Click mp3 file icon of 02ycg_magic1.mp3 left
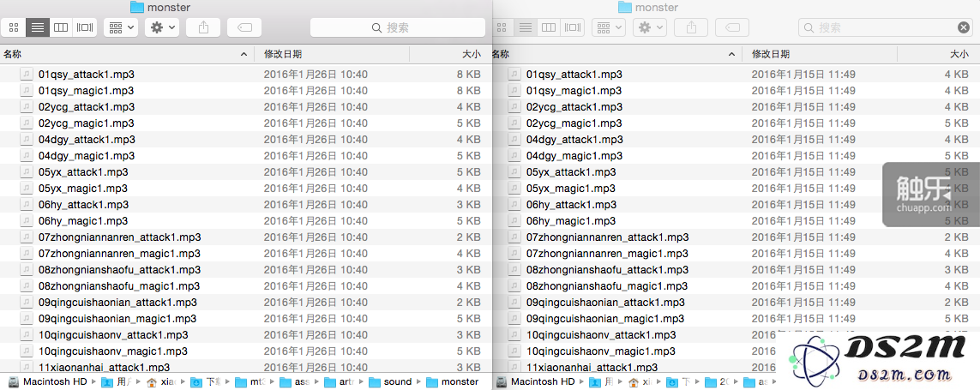Screen dimensions: 980x390 [x=27, y=123]
